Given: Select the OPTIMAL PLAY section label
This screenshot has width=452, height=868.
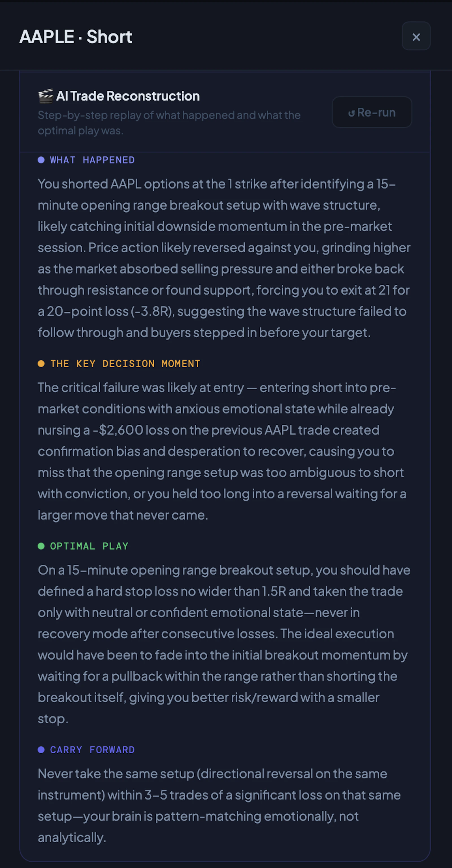Looking at the screenshot, I should 89,546.
